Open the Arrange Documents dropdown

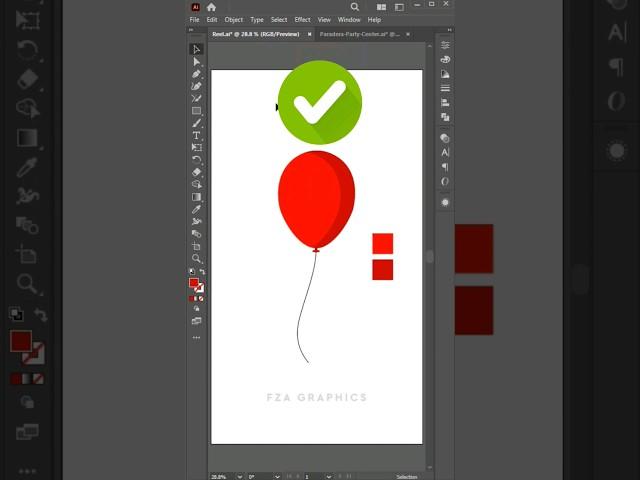point(381,7)
